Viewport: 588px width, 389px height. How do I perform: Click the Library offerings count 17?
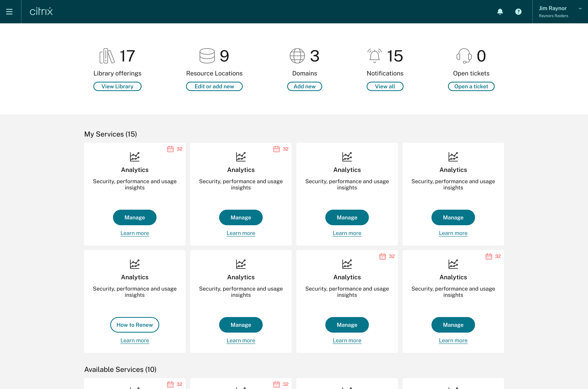[127, 56]
